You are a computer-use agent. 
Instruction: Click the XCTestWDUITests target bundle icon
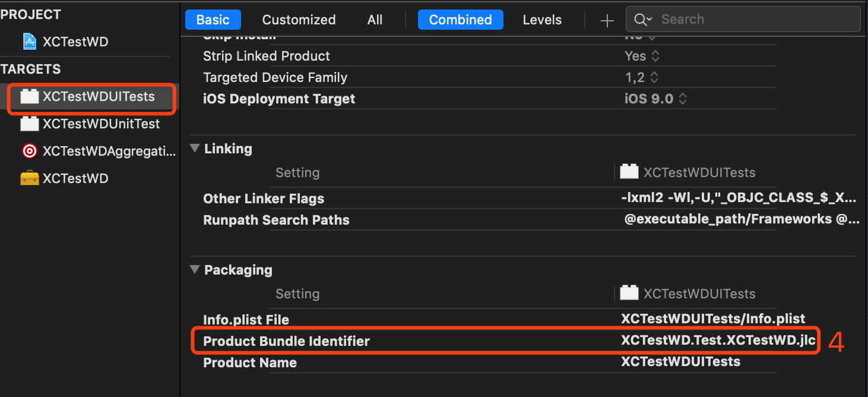click(x=29, y=97)
